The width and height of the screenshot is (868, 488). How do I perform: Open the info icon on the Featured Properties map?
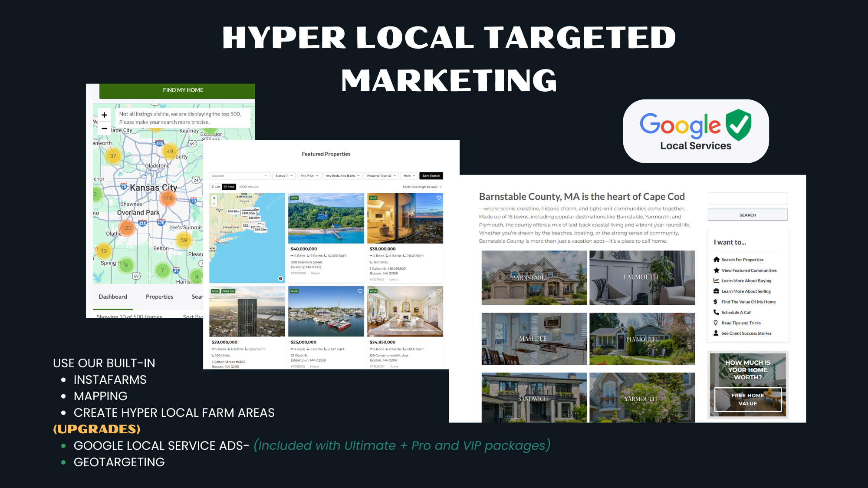pyautogui.click(x=280, y=278)
